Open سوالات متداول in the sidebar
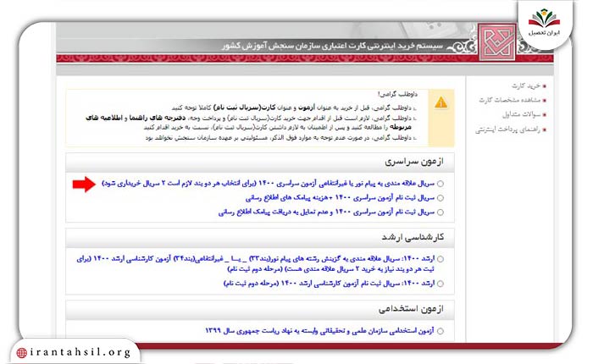This screenshot has height=364, width=593. [521, 114]
